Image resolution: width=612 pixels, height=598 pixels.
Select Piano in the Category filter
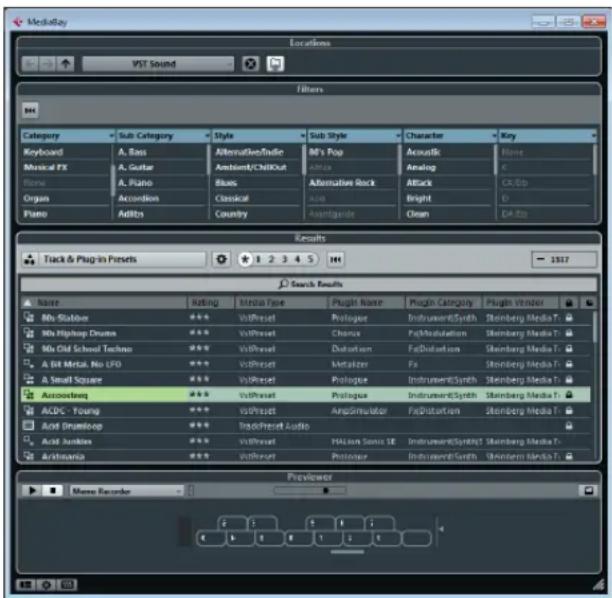[35, 214]
